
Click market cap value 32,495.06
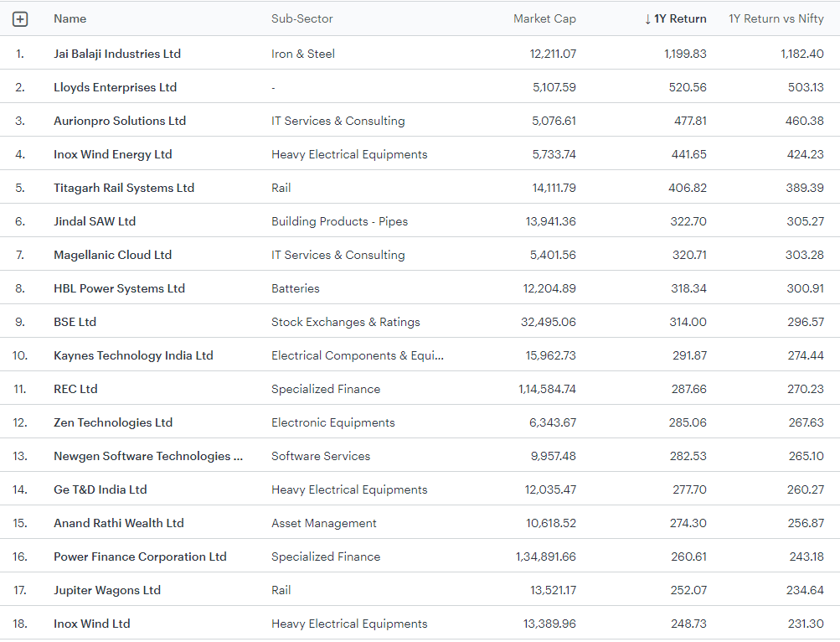pyautogui.click(x=548, y=322)
